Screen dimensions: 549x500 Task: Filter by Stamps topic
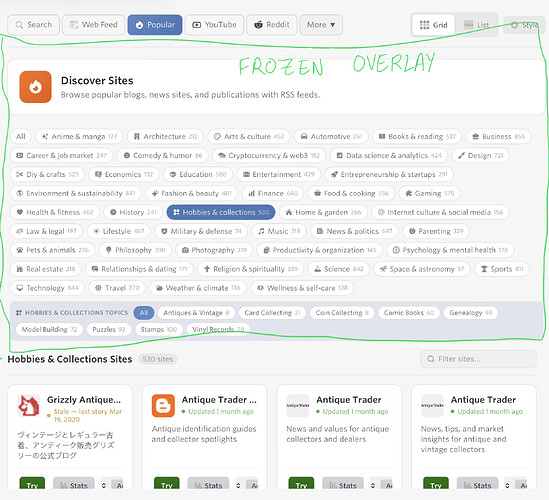click(x=159, y=329)
